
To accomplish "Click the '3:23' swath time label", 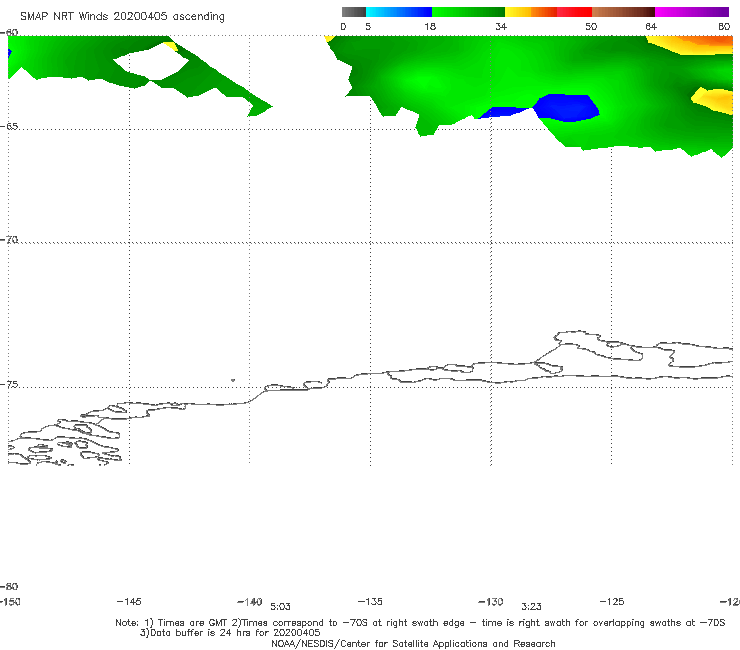I will pyautogui.click(x=531, y=607).
